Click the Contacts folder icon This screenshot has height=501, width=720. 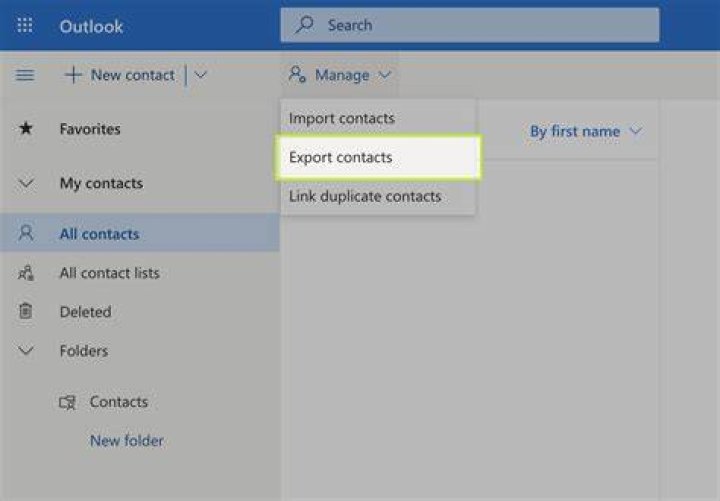click(x=68, y=402)
